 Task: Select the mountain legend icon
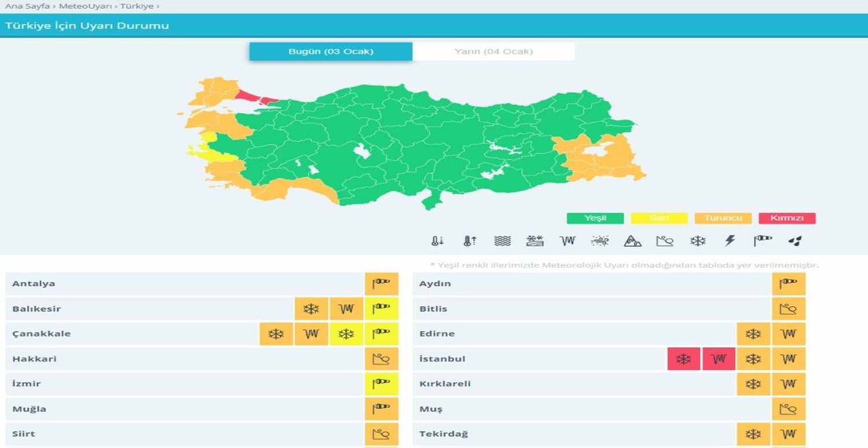tap(633, 241)
